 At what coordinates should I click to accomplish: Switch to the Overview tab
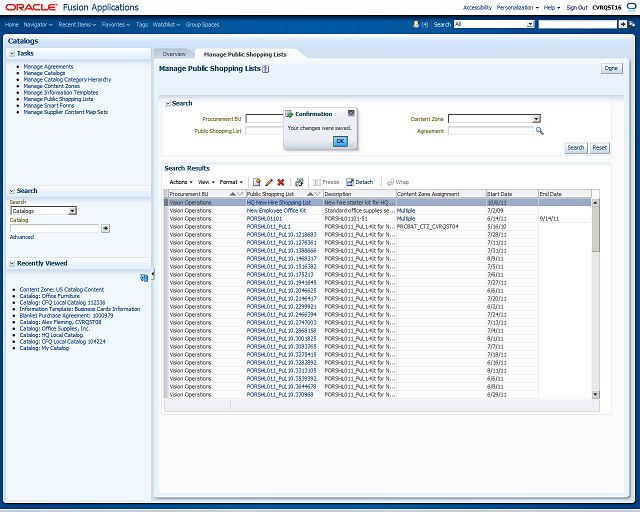[x=174, y=54]
